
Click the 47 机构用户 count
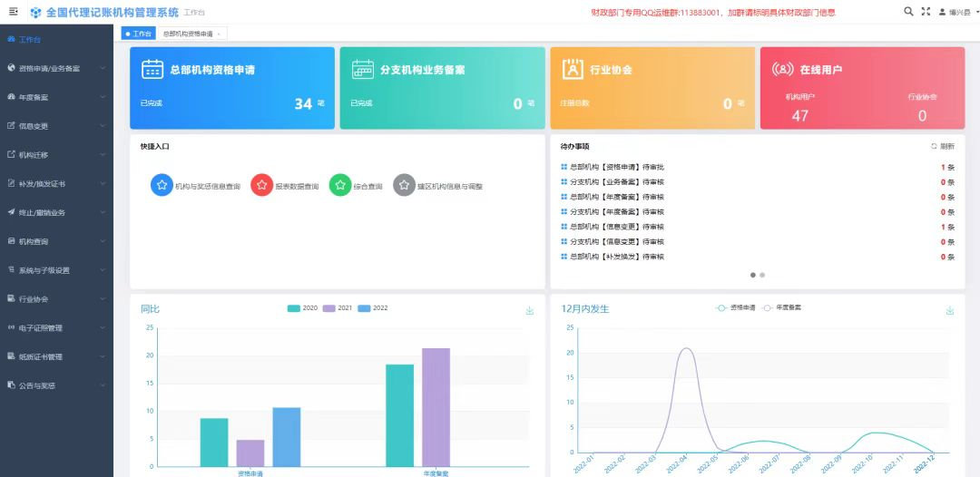pos(800,115)
